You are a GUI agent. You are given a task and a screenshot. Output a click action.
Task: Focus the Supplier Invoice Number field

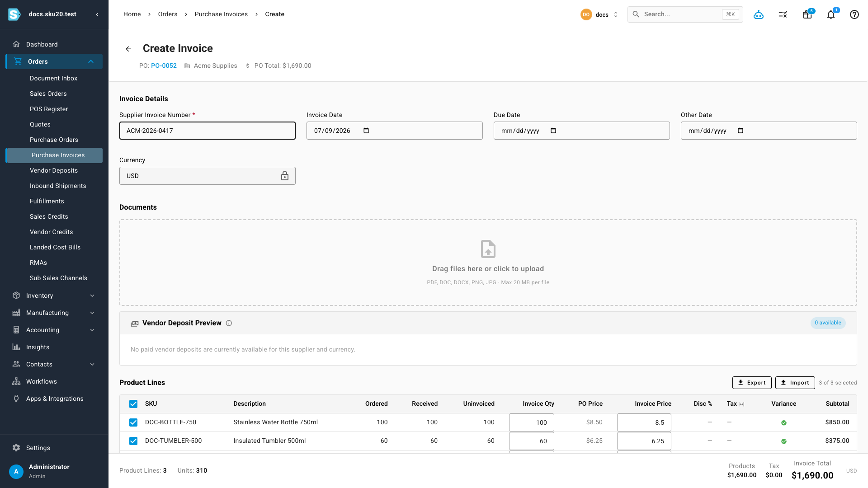click(x=208, y=131)
